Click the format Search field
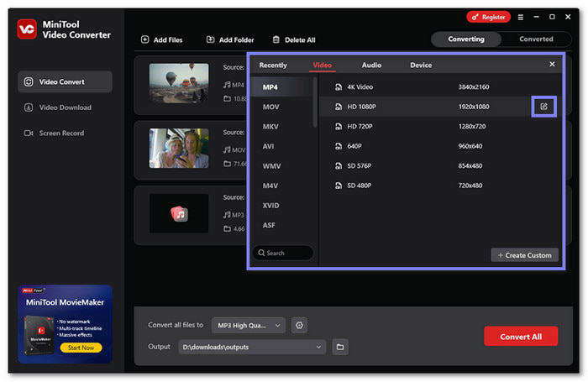 point(283,253)
